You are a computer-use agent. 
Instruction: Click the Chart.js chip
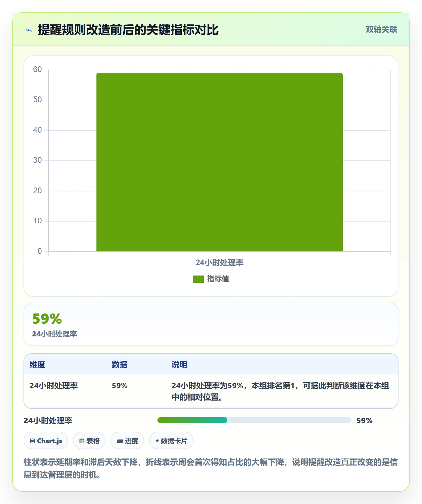tap(46, 441)
